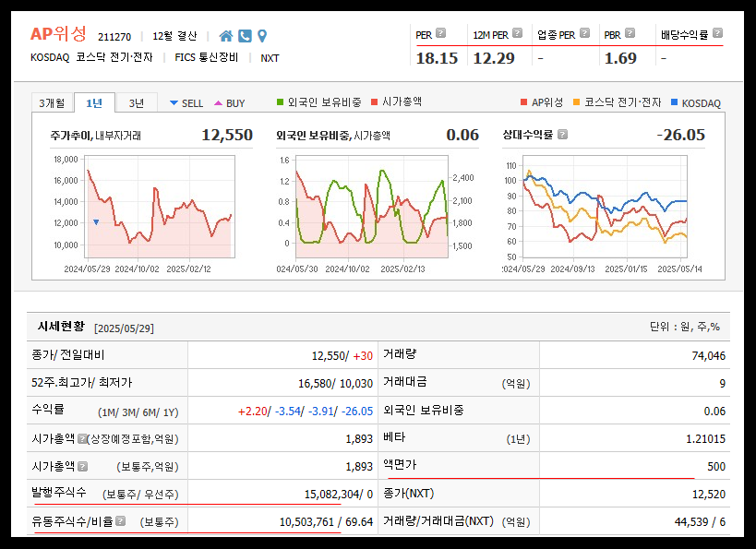
Task: Open help icon beside 시가총액 상장예정포함
Action: (82, 438)
